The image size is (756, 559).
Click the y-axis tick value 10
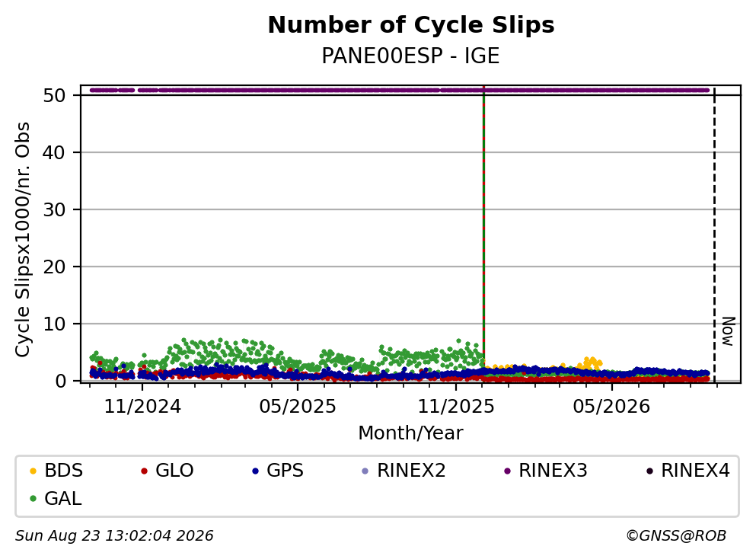click(54, 324)
